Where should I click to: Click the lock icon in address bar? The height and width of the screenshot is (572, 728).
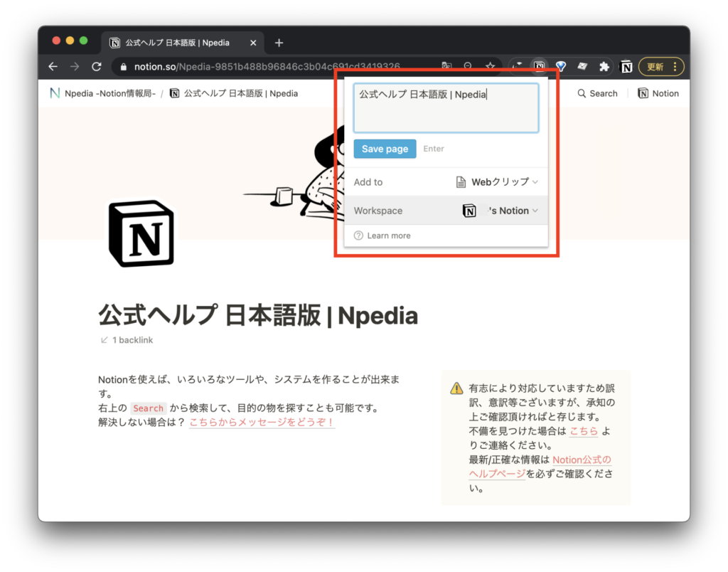pyautogui.click(x=124, y=67)
